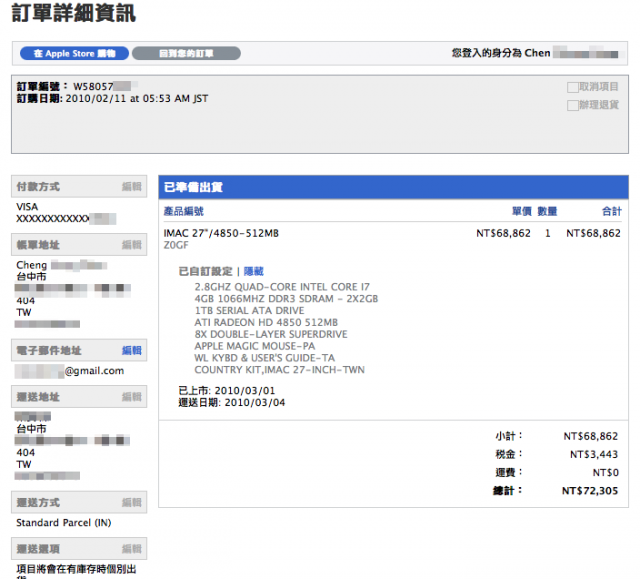Image resolution: width=640 pixels, height=579 pixels.
Task: Click the 運送日期 2010/03/04 date
Action: [x=232, y=402]
